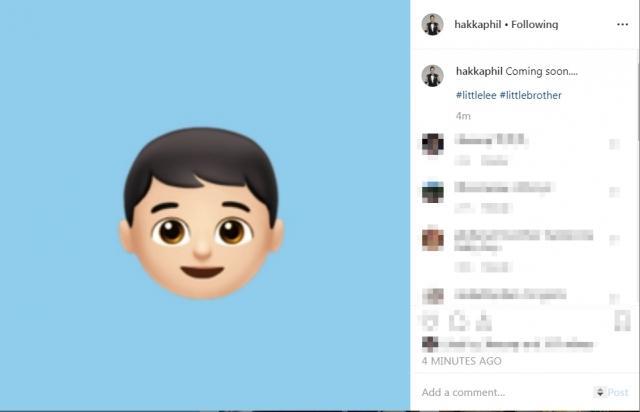This screenshot has height=412, width=640.
Task: Open the three-dot more options menu
Action: tap(622, 24)
